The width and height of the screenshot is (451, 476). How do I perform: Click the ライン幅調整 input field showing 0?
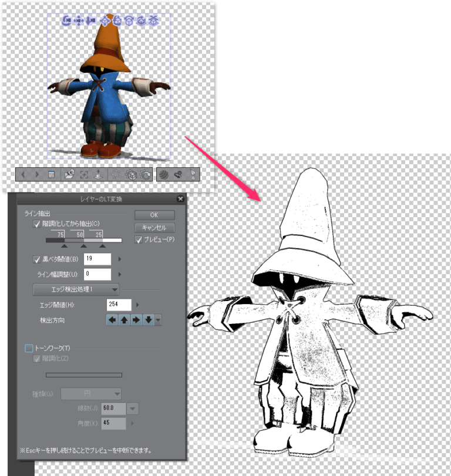97,275
